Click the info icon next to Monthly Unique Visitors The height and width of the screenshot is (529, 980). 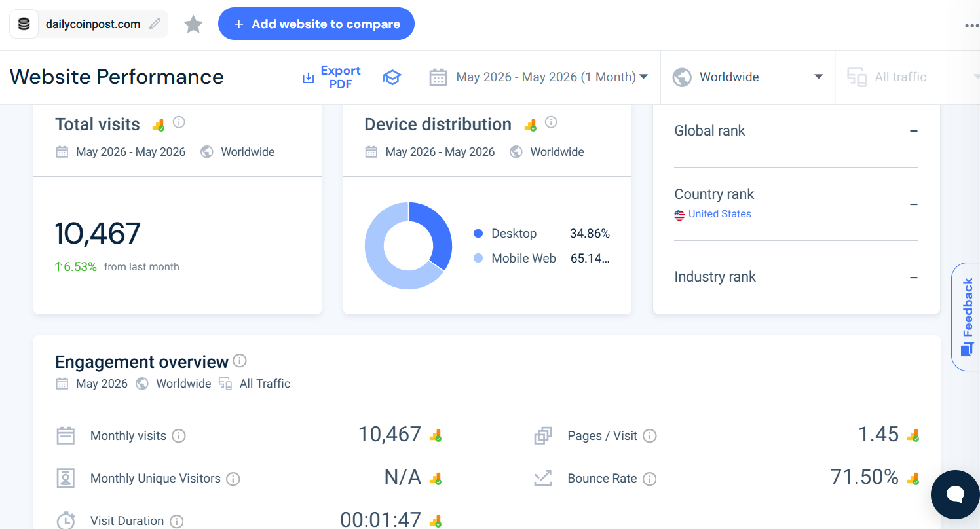tap(233, 479)
